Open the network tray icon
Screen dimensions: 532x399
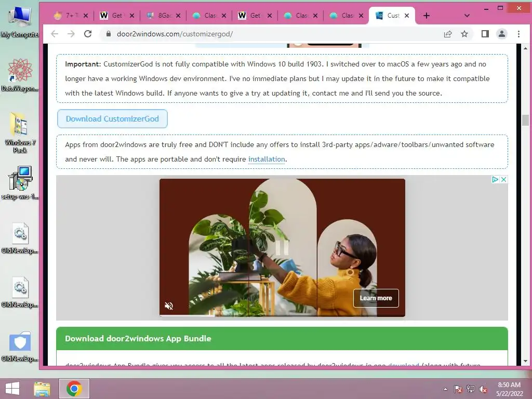click(471, 389)
